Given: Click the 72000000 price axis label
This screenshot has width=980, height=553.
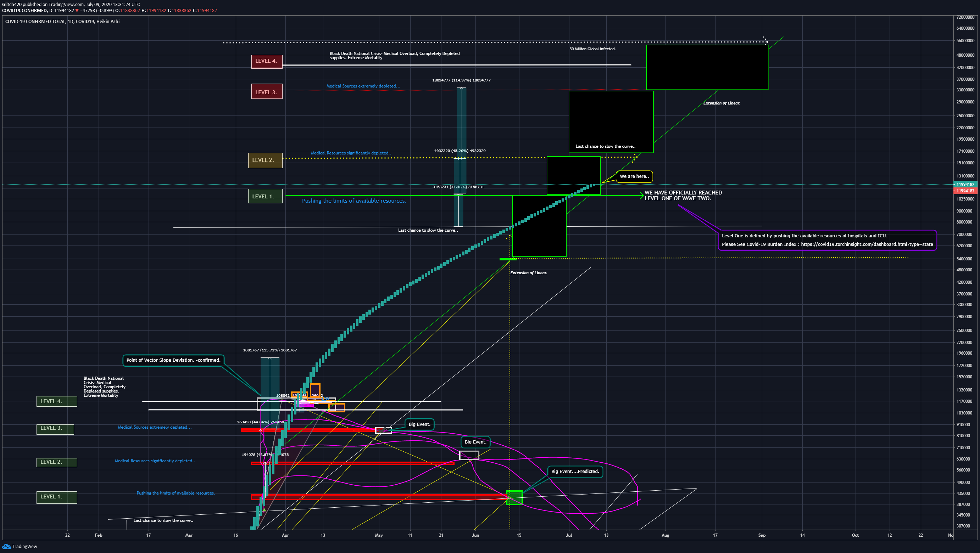Looking at the screenshot, I should [965, 17].
